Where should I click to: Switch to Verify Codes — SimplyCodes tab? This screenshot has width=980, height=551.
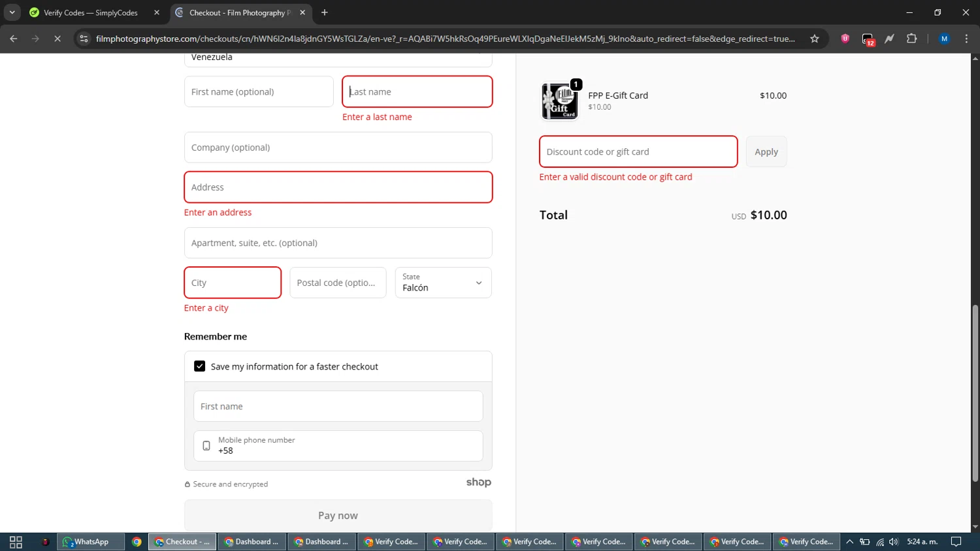[x=91, y=12]
